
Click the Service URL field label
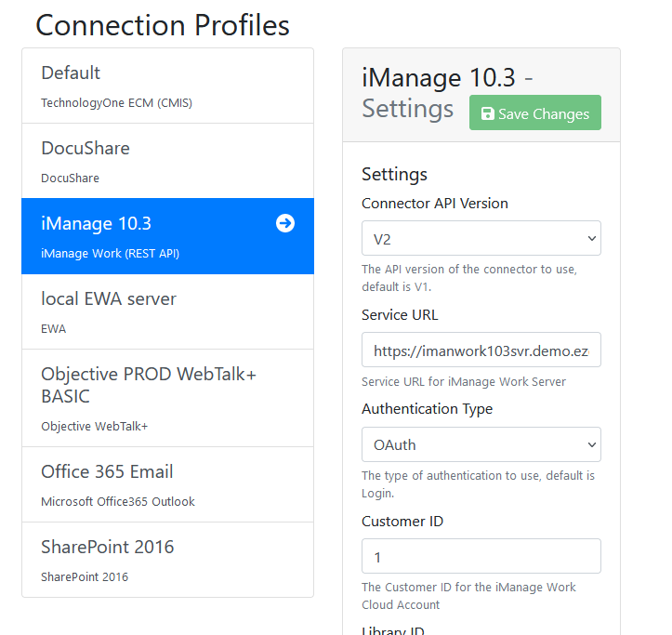click(x=399, y=315)
